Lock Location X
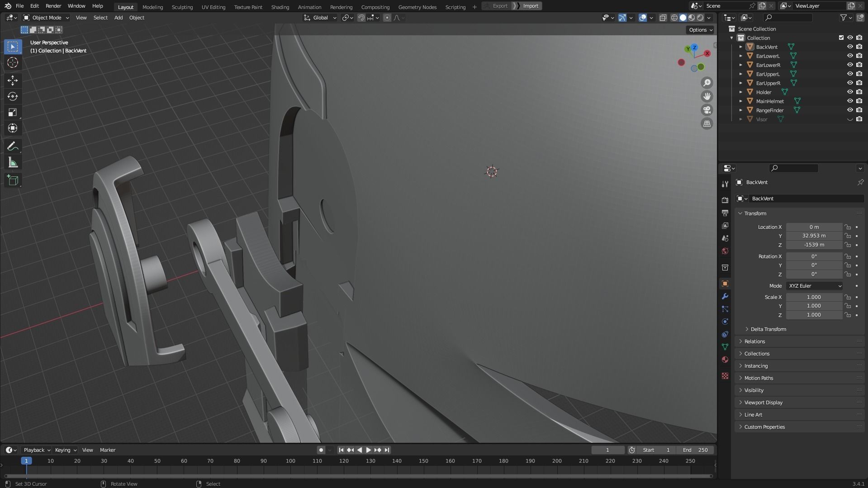Screen dimensions: 868x488 (848, 227)
